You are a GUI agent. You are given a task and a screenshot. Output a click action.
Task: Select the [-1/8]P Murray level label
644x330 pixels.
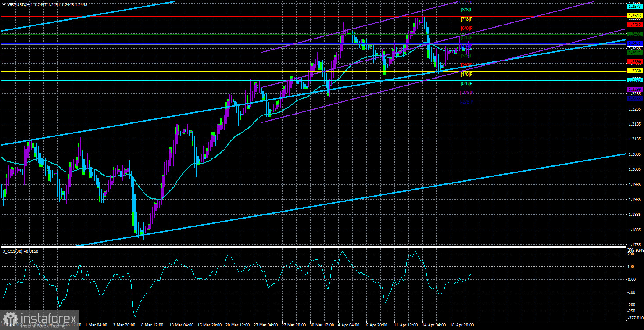(466, 93)
